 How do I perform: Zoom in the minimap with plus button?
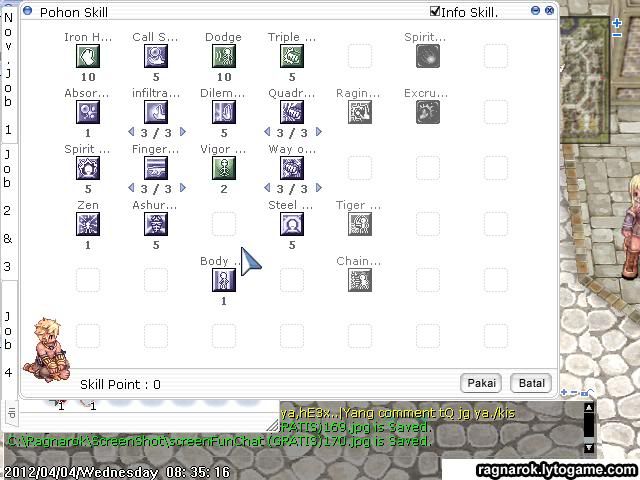617,23
